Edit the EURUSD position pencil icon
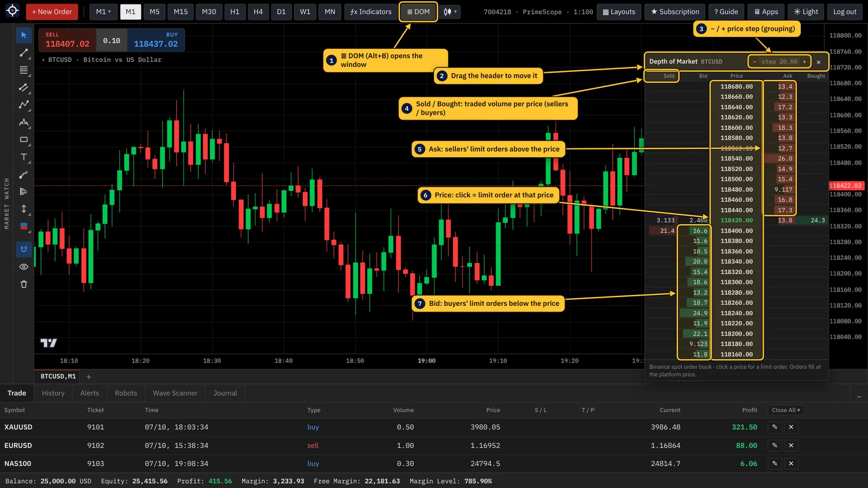 (x=775, y=445)
